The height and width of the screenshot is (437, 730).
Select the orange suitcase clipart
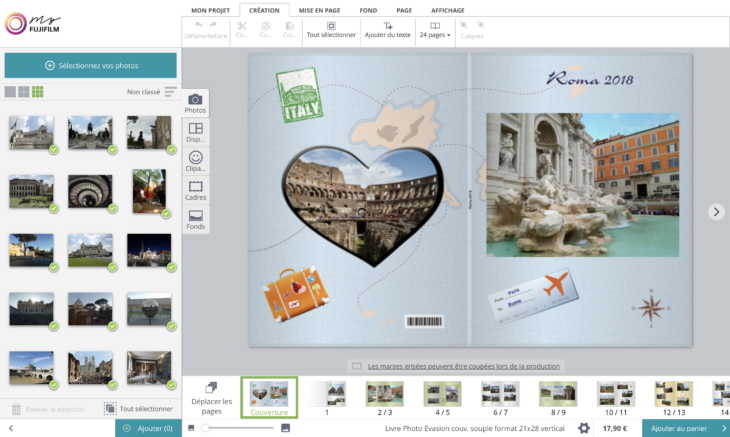coord(295,294)
